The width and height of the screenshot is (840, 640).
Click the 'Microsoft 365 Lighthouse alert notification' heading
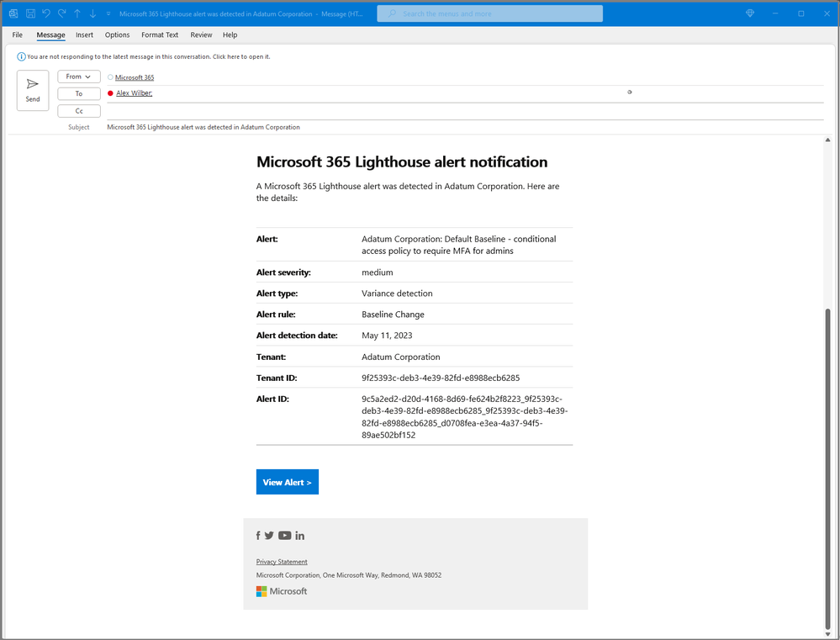[x=402, y=161]
